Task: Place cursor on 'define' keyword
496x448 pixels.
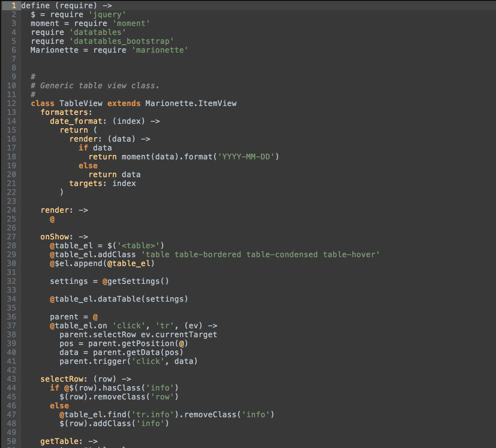Action: pos(36,5)
